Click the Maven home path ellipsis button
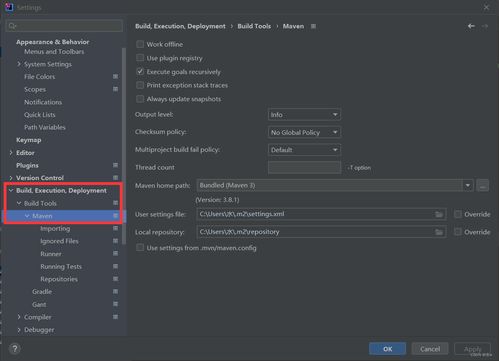Viewport: 499px width, 361px height. [483, 185]
